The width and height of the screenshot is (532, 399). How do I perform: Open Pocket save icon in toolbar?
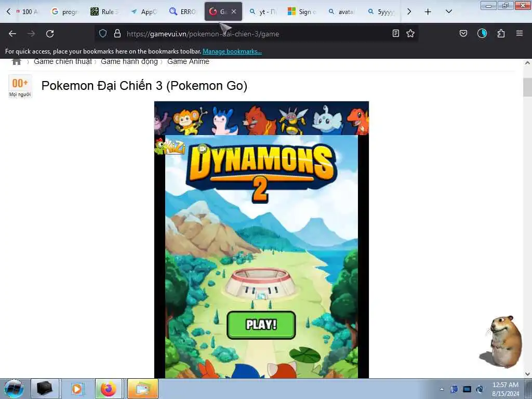tap(463, 33)
